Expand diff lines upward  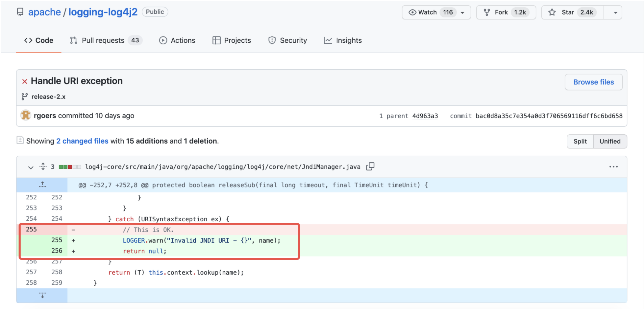(42, 185)
